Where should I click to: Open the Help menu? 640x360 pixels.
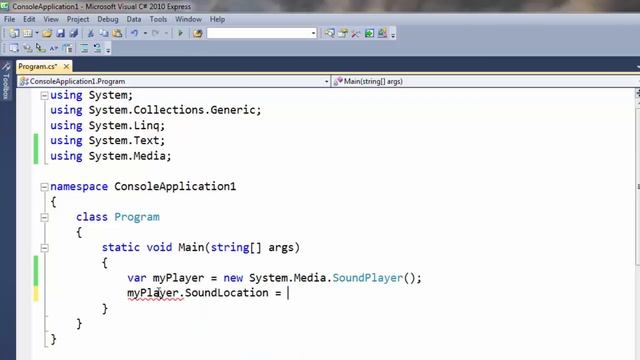pyautogui.click(x=217, y=19)
